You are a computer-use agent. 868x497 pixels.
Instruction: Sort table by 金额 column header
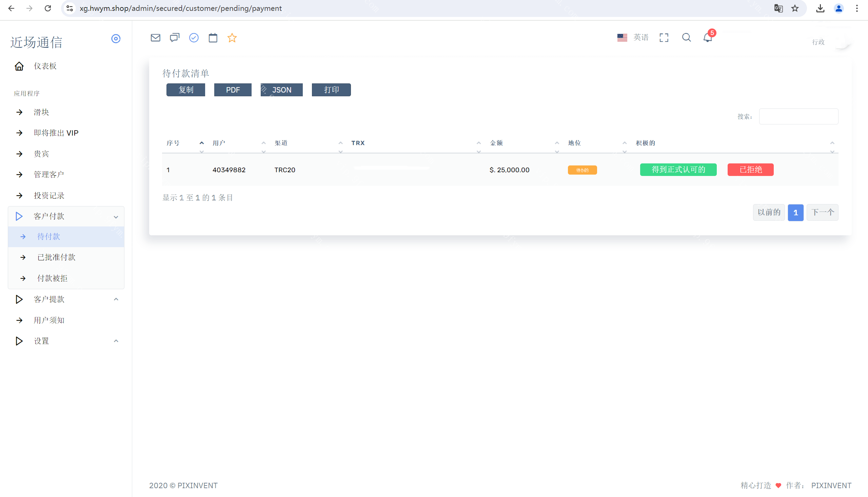[x=496, y=143]
